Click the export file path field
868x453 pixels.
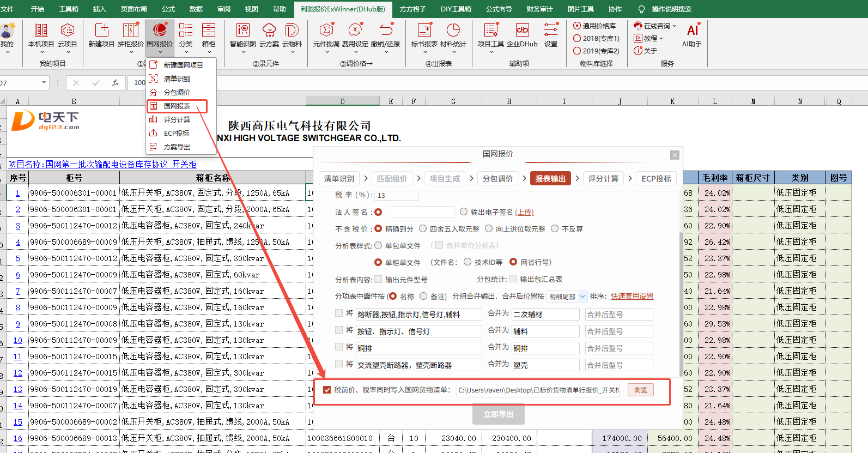(538, 390)
